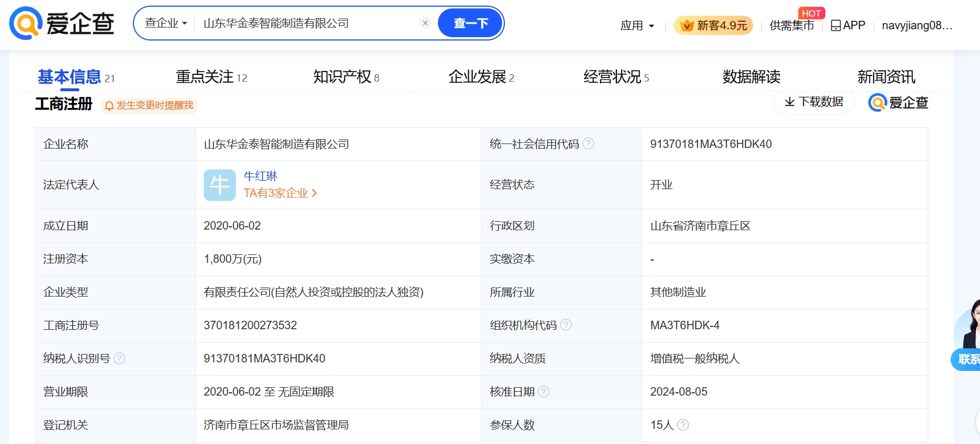This screenshot has height=444, width=980.
Task: Focus the company name search field
Action: (x=308, y=23)
